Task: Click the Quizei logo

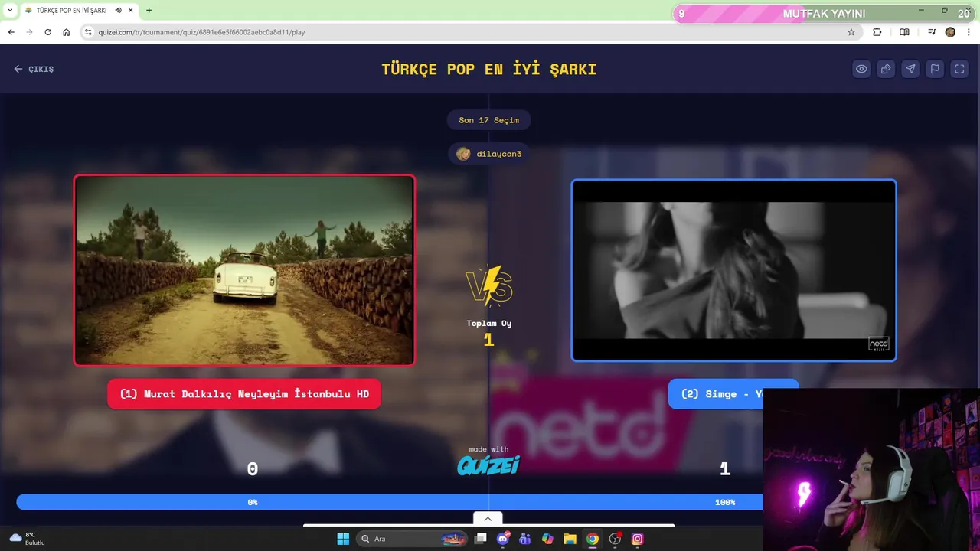Action: (488, 465)
